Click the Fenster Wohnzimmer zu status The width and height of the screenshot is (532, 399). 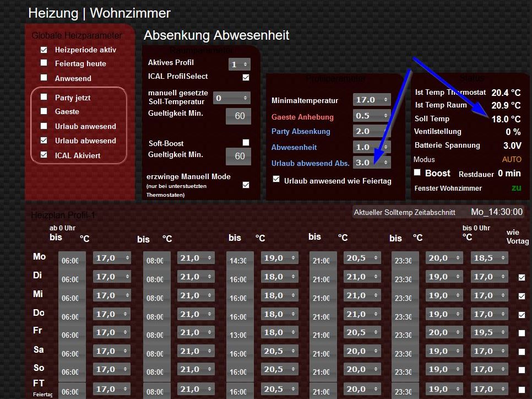516,188
